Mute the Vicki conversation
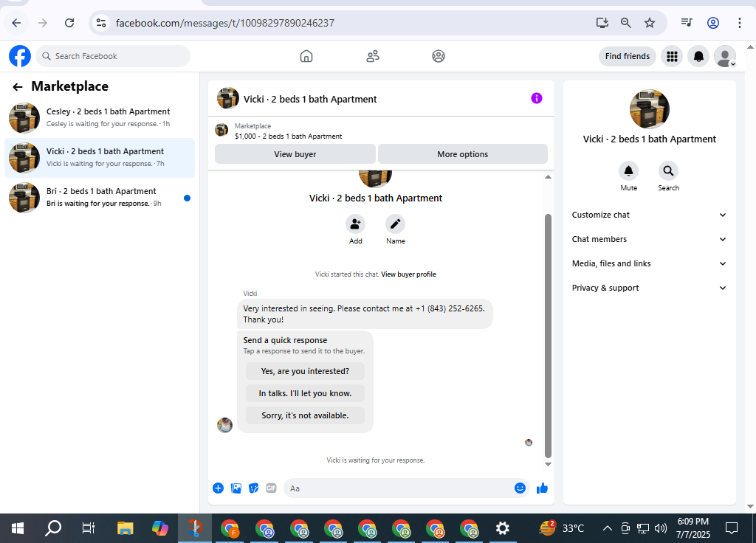Viewport: 756px width, 543px height. click(x=629, y=170)
